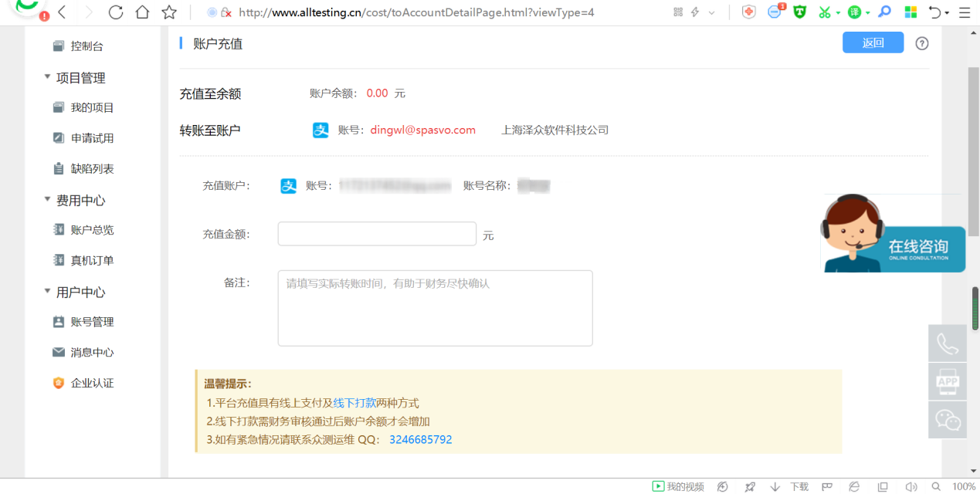980x494 pixels.
Task: Open the WeChat floating icon
Action: [x=948, y=419]
